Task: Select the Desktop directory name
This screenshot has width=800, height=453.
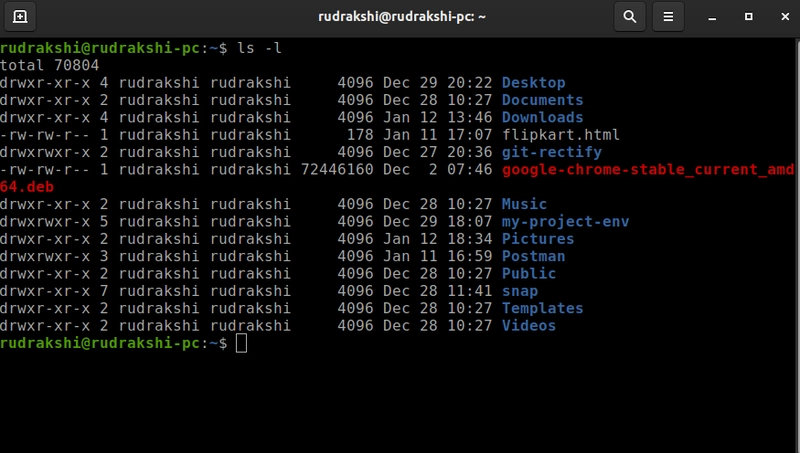Action: point(533,83)
